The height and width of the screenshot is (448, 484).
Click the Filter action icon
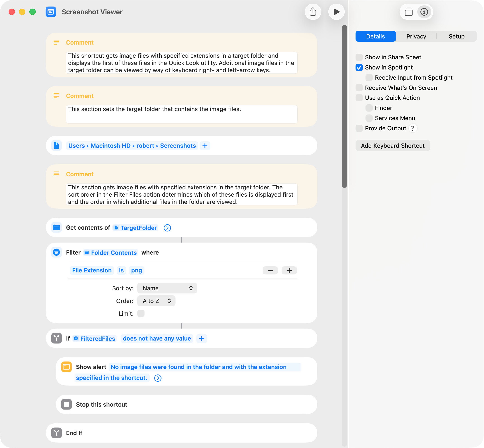pos(57,252)
